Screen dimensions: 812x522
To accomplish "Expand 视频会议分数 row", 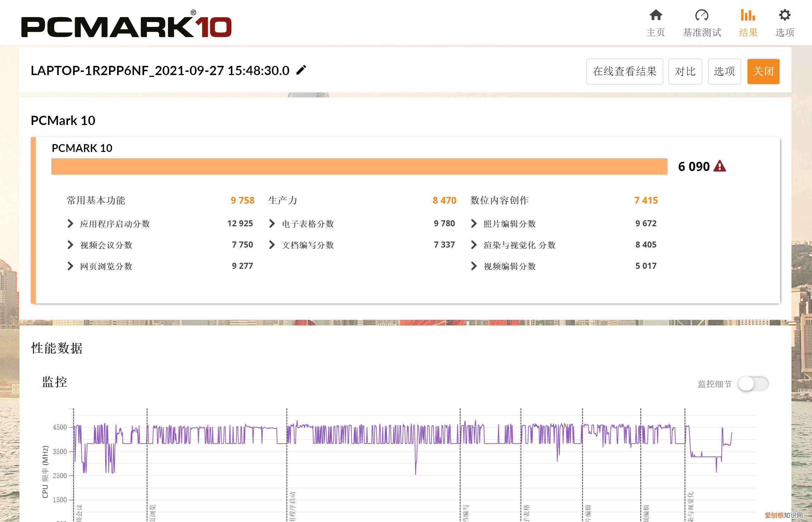I will pos(70,245).
